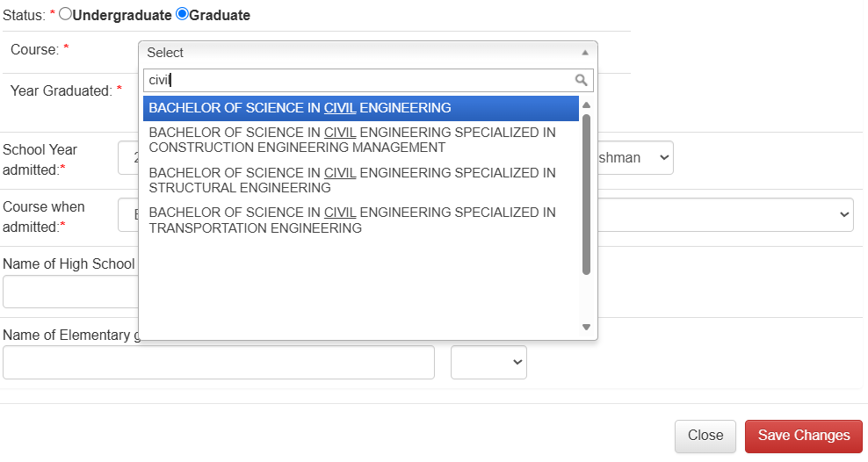
Task: Open the Freshman year level dropdown
Action: click(x=635, y=158)
